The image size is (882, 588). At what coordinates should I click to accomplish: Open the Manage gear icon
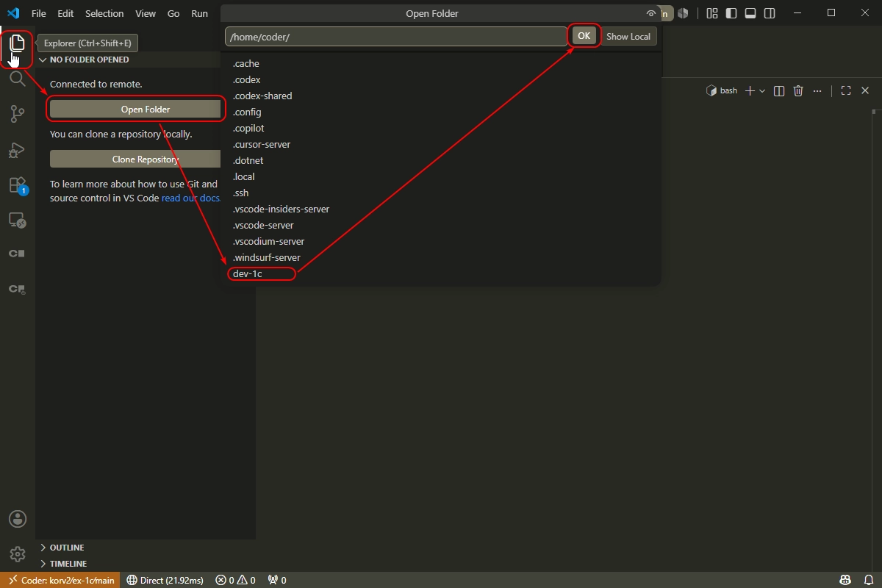(17, 554)
